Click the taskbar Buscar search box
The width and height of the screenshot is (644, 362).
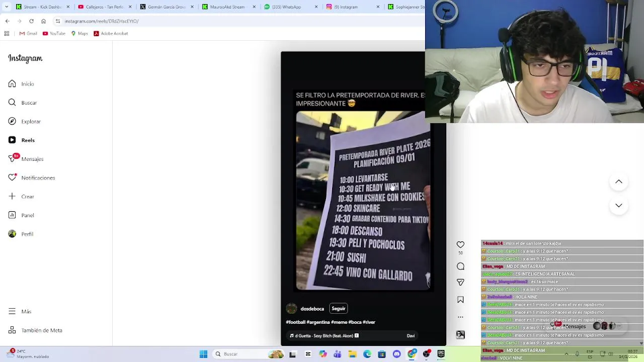(249, 354)
